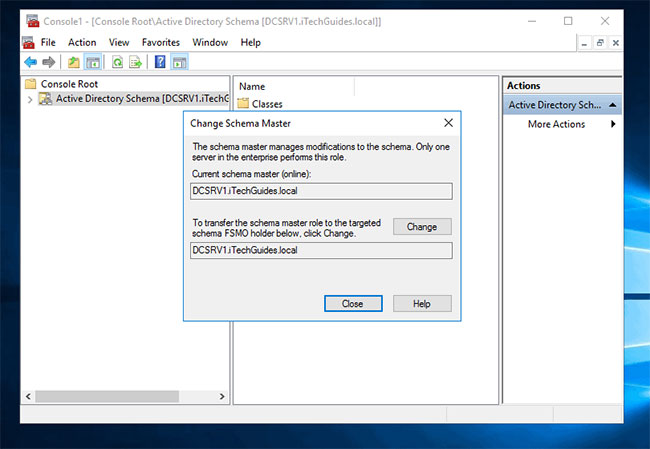Close the Change Schema Master dialog with X
The height and width of the screenshot is (449, 650).
point(449,123)
